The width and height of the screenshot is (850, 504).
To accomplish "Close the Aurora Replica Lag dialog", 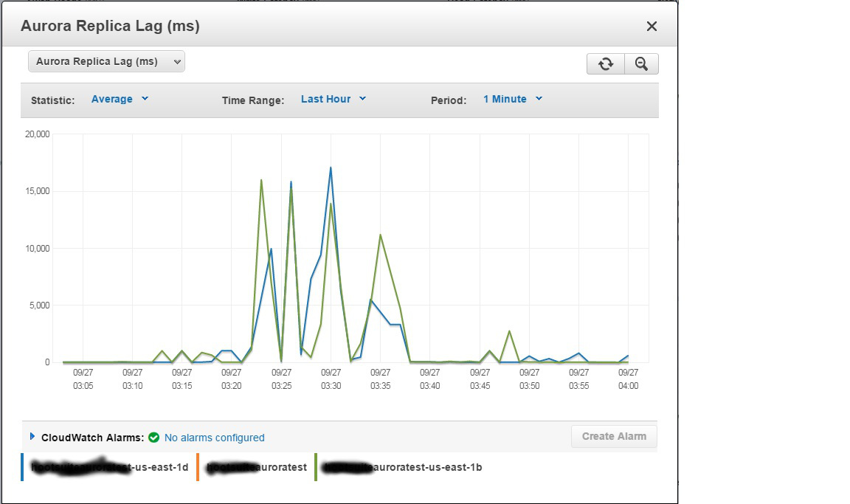I will (652, 26).
